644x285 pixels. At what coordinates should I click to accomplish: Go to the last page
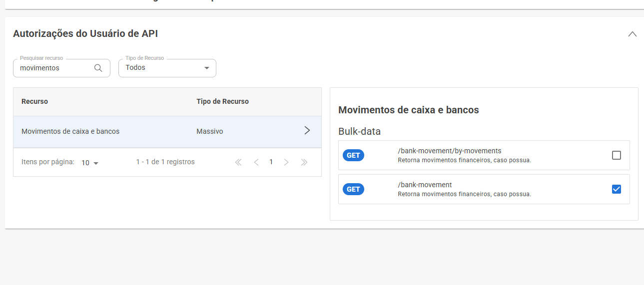point(304,162)
